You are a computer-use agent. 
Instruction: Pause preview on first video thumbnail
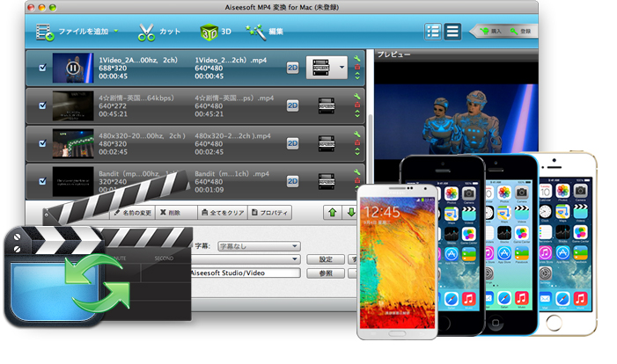click(72, 67)
